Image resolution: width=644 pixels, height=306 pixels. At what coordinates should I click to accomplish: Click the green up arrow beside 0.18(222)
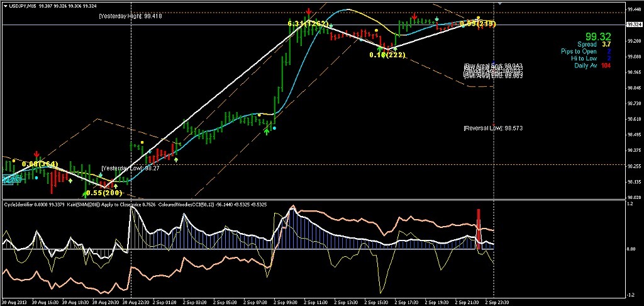click(x=380, y=48)
